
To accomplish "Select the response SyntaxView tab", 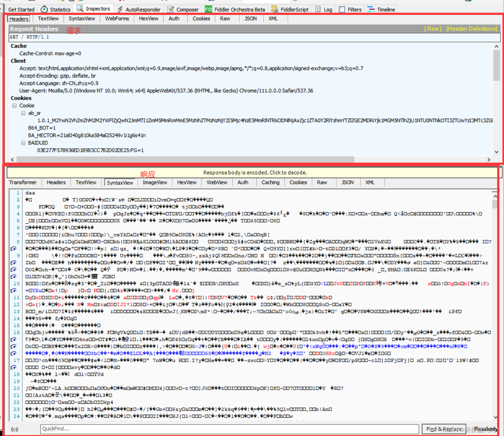I will tap(120, 183).
